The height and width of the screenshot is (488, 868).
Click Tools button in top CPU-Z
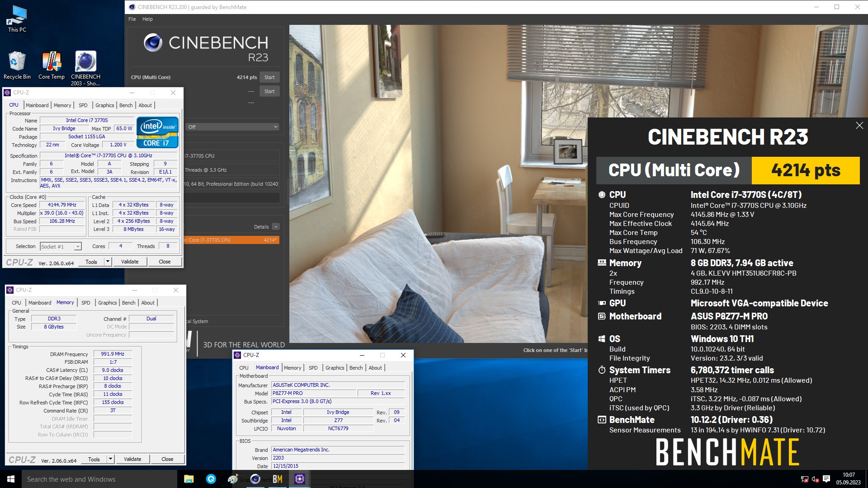[91, 262]
